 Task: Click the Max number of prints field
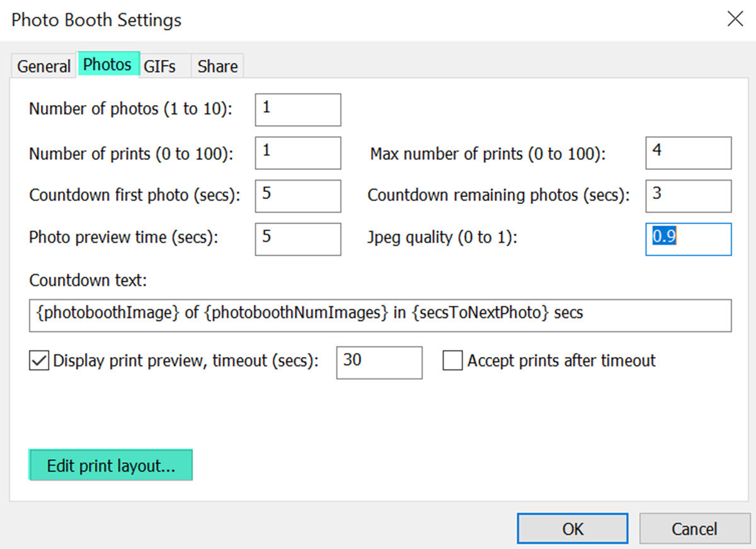[x=688, y=153]
